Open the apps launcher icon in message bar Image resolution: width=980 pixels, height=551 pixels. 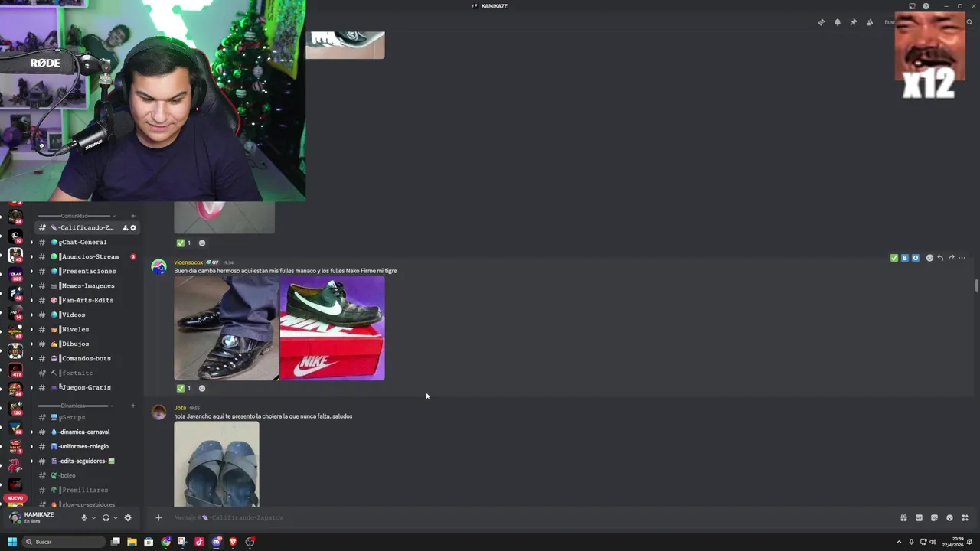[x=965, y=517]
